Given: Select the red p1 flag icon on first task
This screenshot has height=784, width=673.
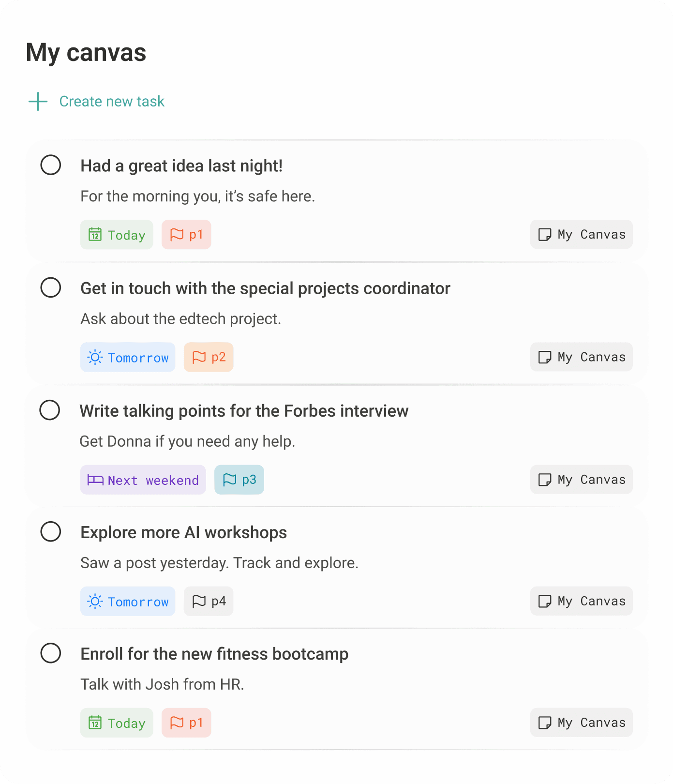Looking at the screenshot, I should [178, 234].
